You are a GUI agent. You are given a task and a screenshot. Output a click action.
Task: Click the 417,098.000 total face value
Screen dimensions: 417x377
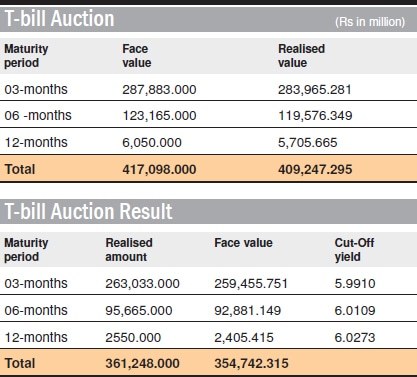[x=159, y=169]
